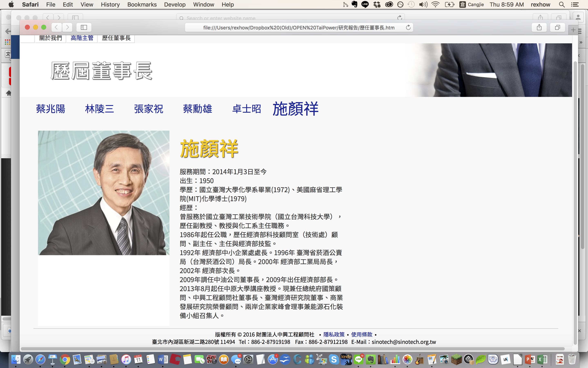The height and width of the screenshot is (368, 588).
Task: Open the Apple menu
Action: coord(11,4)
